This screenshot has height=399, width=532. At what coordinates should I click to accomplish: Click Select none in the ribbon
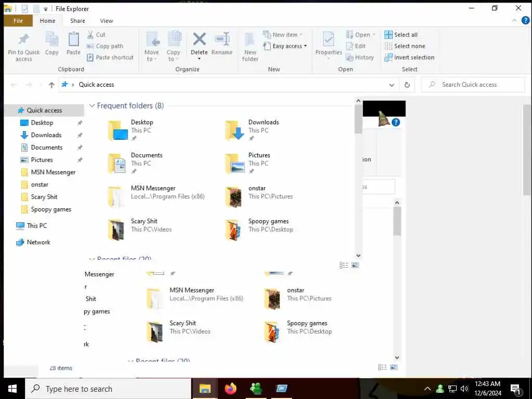405,46
